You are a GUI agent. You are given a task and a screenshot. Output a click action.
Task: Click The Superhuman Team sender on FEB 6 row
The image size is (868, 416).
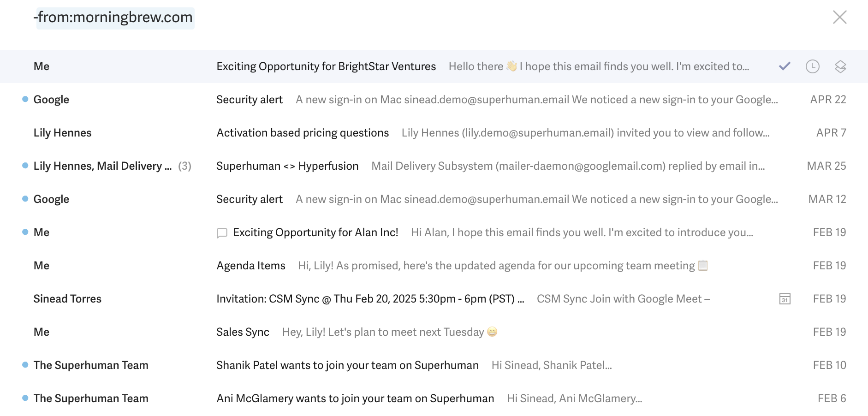click(x=91, y=398)
